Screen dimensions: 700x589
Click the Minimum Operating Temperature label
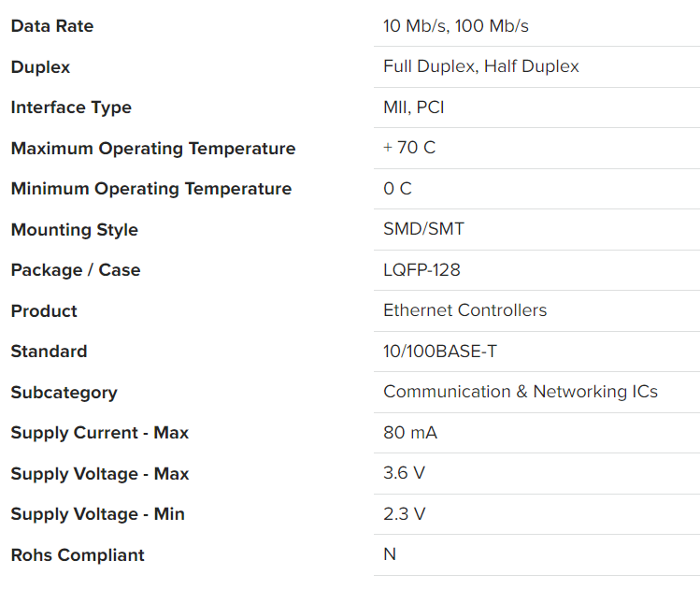pos(151,189)
